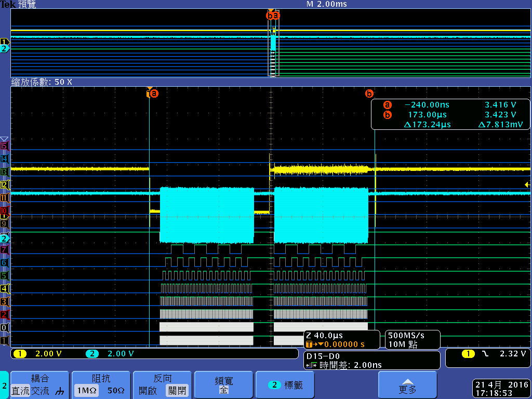Set impedance to 50Ω

(116, 391)
